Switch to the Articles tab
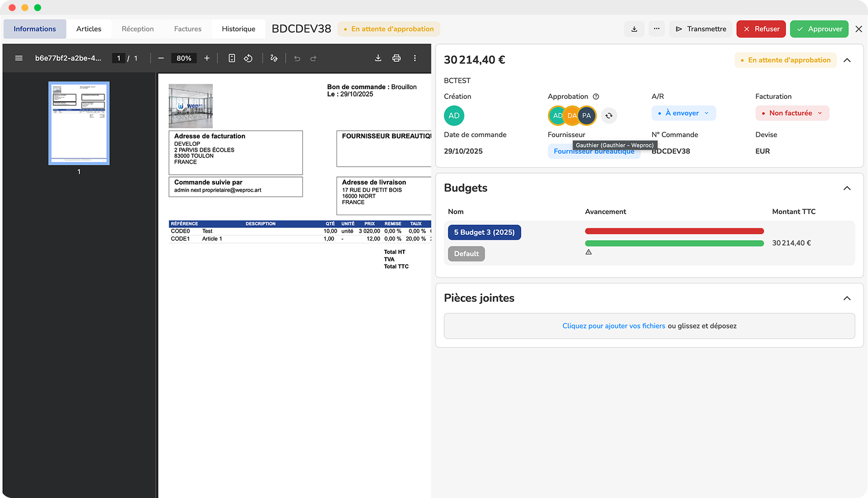Image resolution: width=868 pixels, height=498 pixels. (x=89, y=28)
